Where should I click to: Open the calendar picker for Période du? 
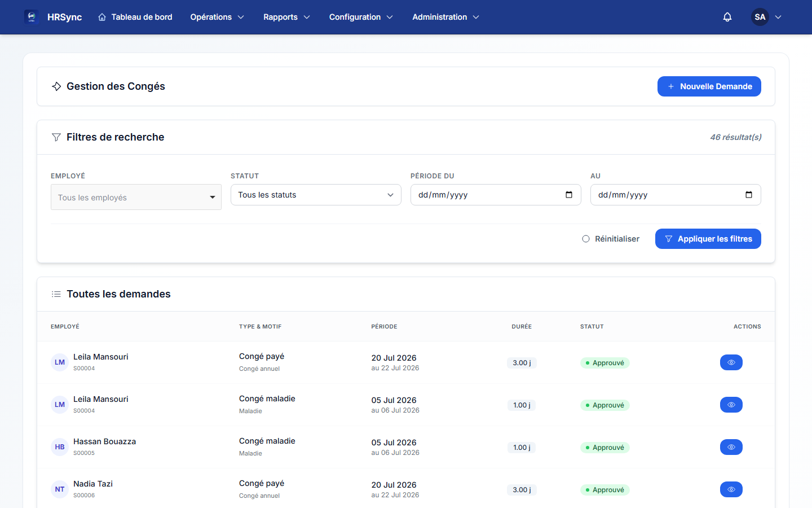(x=569, y=195)
